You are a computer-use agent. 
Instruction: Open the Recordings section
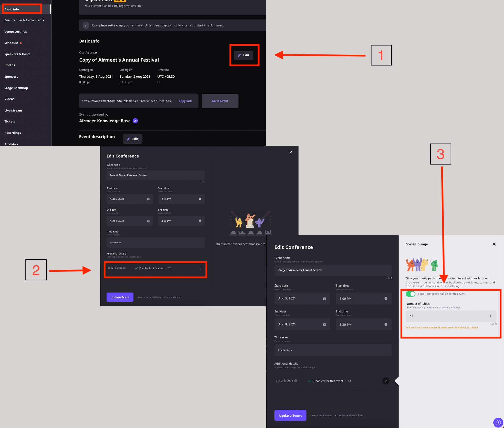[x=13, y=133]
